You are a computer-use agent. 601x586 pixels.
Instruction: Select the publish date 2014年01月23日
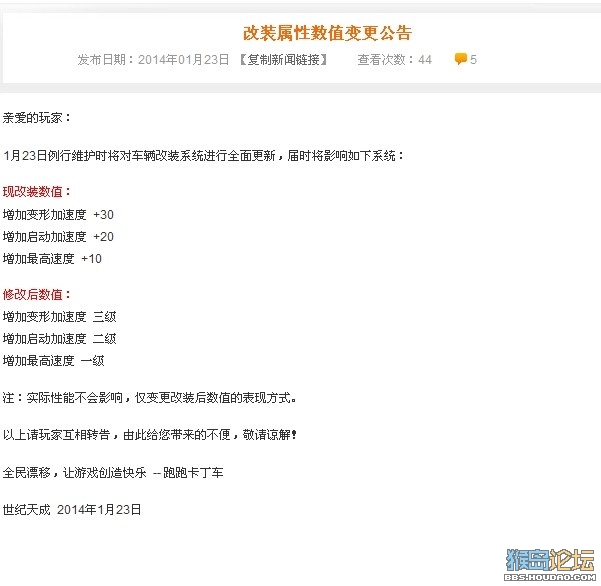183,59
